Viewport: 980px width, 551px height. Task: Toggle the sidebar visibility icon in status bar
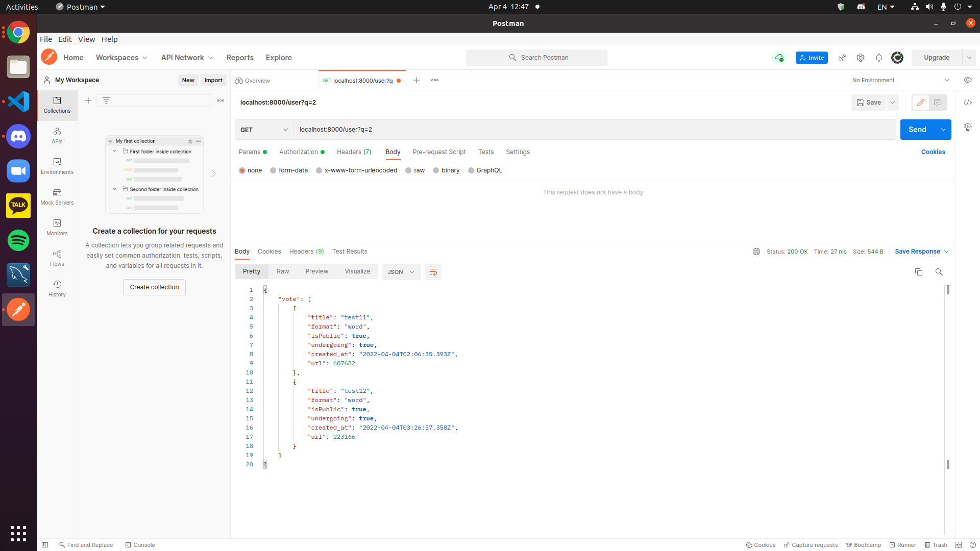[45, 545]
